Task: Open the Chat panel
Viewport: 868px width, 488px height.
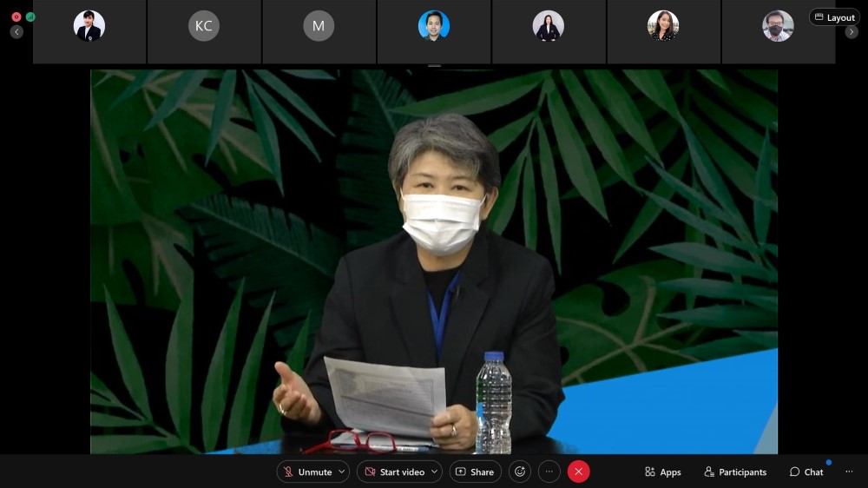Action: [806, 472]
